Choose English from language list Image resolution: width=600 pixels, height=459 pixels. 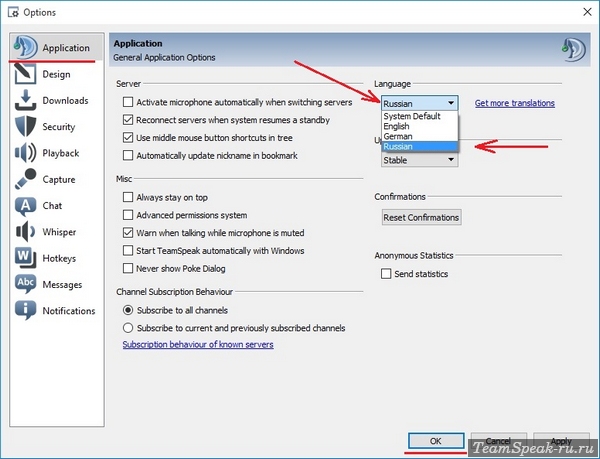pos(419,126)
